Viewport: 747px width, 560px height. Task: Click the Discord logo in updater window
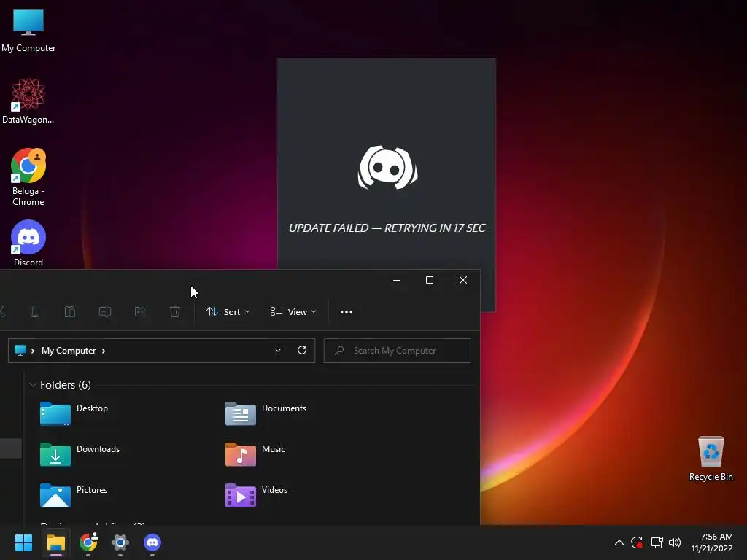(387, 168)
